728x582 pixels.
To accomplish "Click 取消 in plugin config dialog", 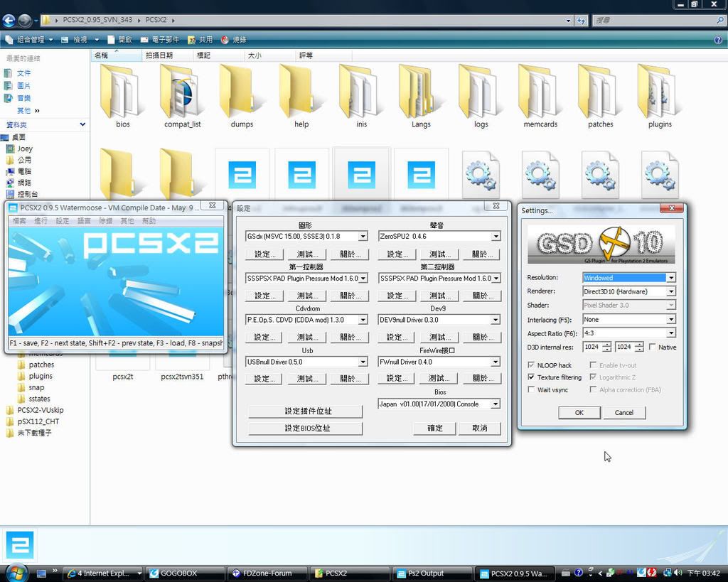I will 480,429.
